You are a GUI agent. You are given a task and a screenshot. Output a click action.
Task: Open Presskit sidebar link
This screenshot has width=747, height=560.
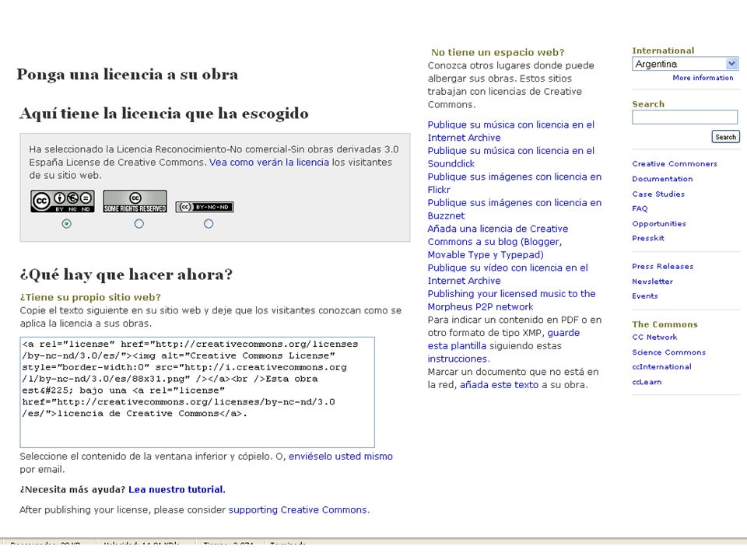[648, 238]
